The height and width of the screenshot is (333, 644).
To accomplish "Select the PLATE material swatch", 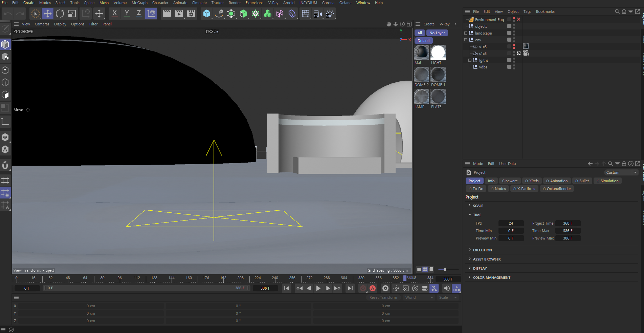I will 438,97.
